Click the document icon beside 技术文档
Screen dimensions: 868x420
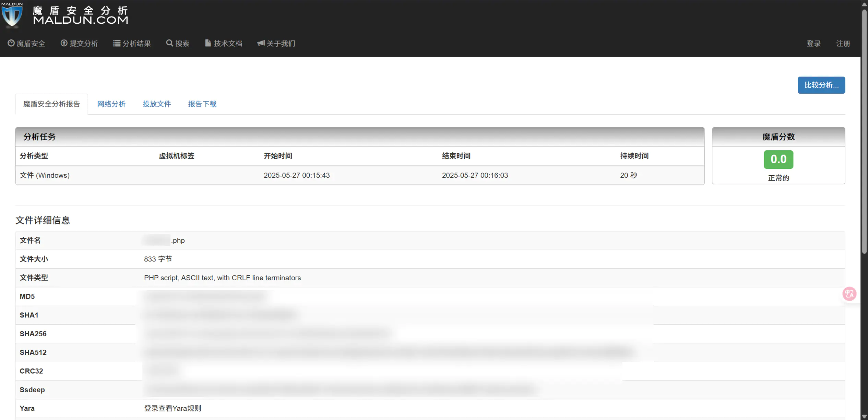pos(208,43)
